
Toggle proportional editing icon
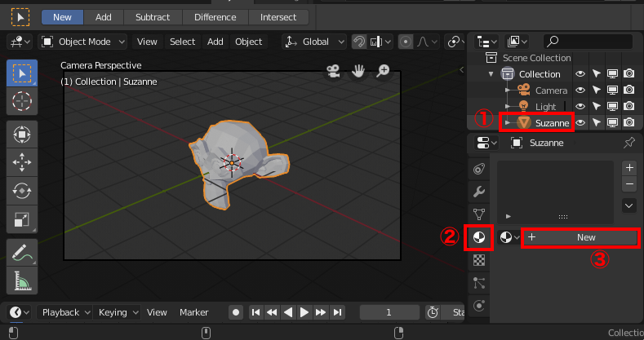point(406,42)
